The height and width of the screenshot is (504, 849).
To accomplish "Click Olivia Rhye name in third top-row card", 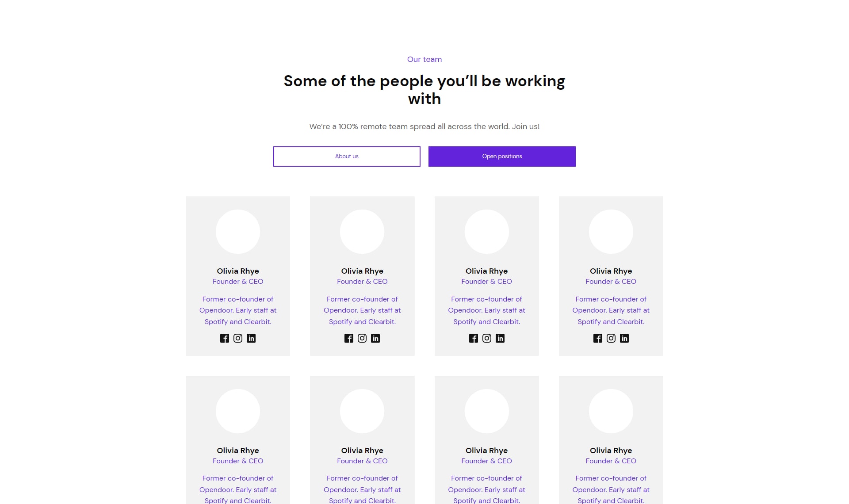I will [x=486, y=271].
